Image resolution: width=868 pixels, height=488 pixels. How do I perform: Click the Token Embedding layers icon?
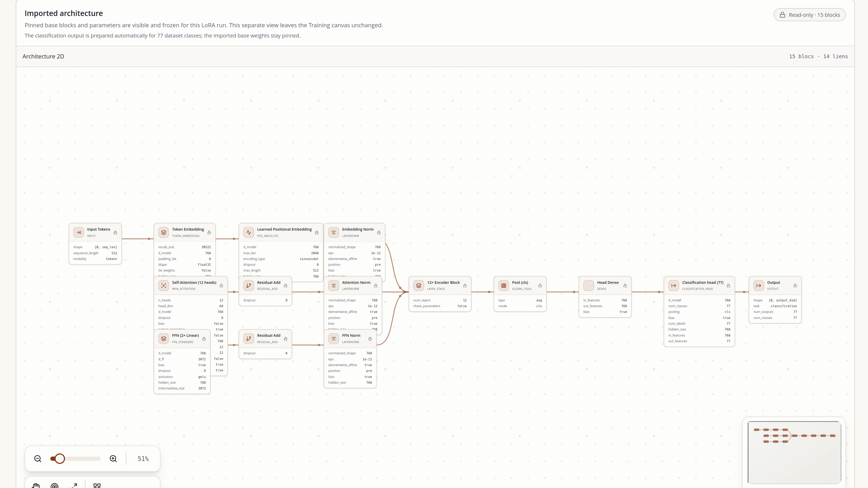(x=163, y=232)
